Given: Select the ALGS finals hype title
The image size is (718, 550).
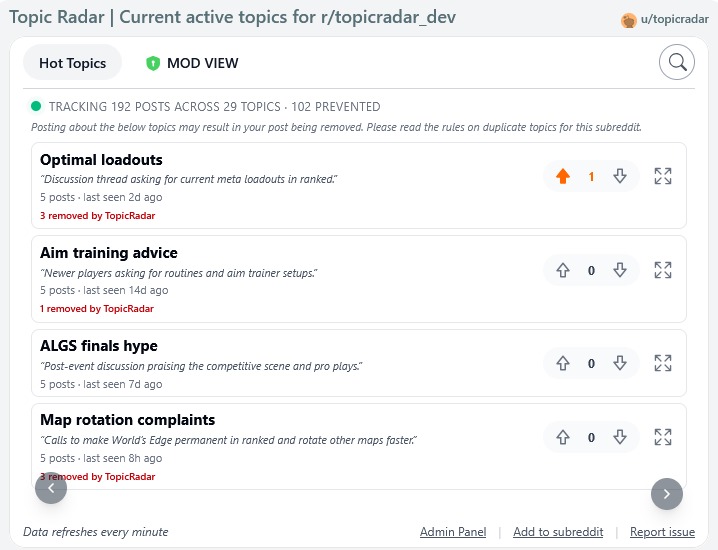Looking at the screenshot, I should (x=98, y=346).
